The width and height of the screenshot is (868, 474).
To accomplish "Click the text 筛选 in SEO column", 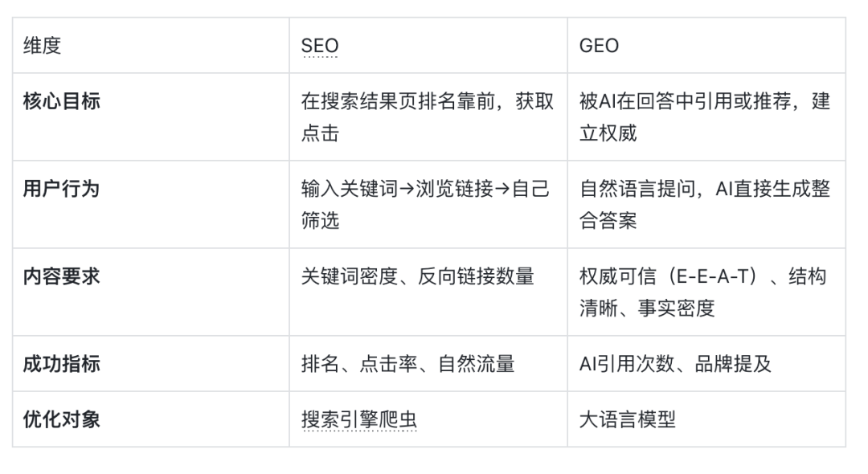I will click(x=320, y=220).
